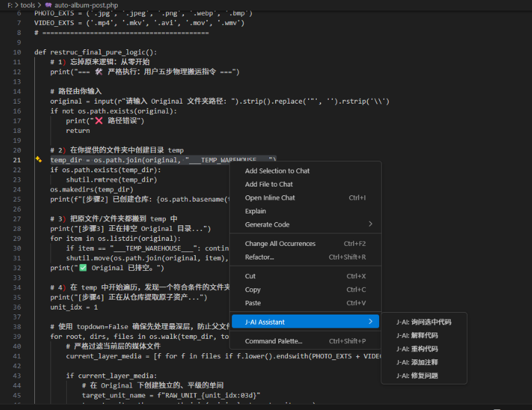Click the PHP file icon in the breadcrumb
Screen dimensions: 532x410
[x=49, y=5]
